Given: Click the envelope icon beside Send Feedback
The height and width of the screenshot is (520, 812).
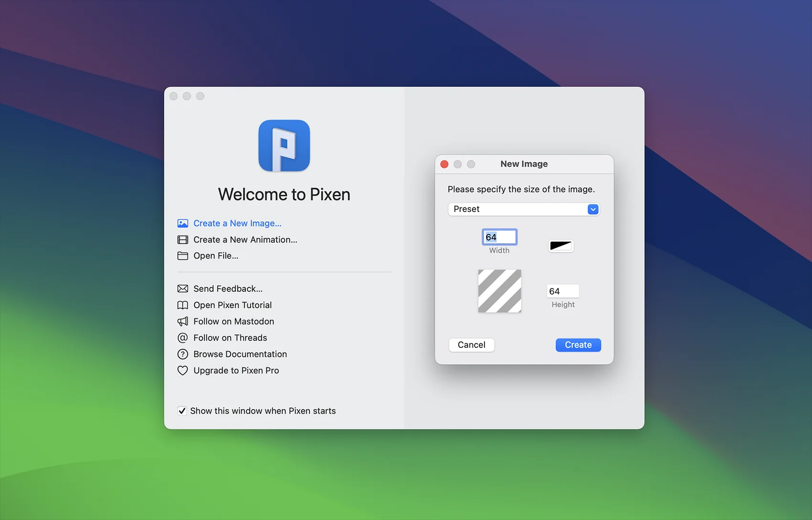Looking at the screenshot, I should tap(182, 289).
